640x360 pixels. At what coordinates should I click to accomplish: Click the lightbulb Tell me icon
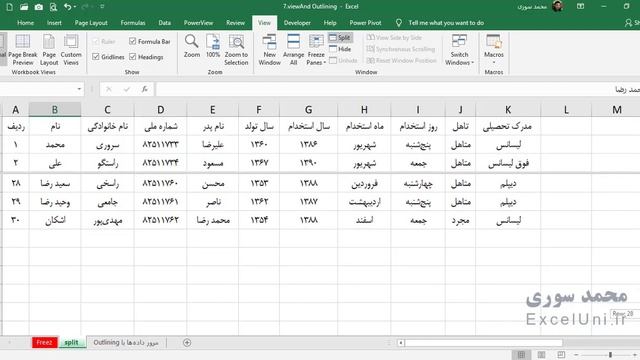pyautogui.click(x=399, y=23)
